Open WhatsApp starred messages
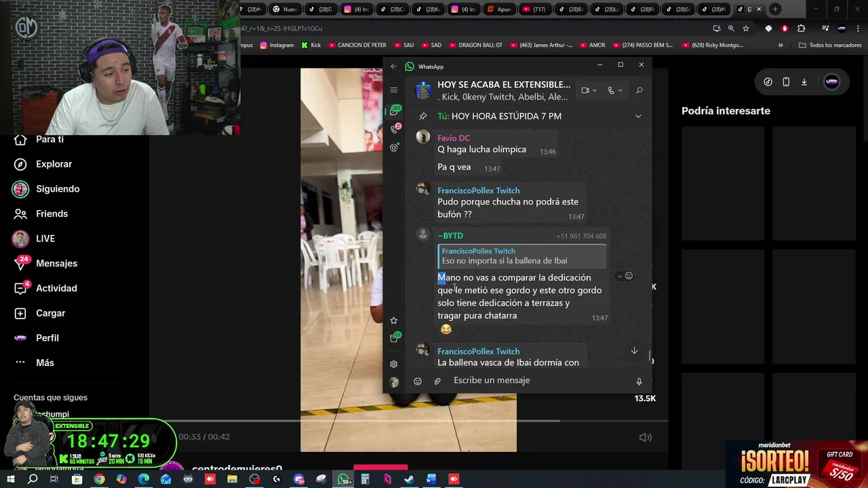 393,321
